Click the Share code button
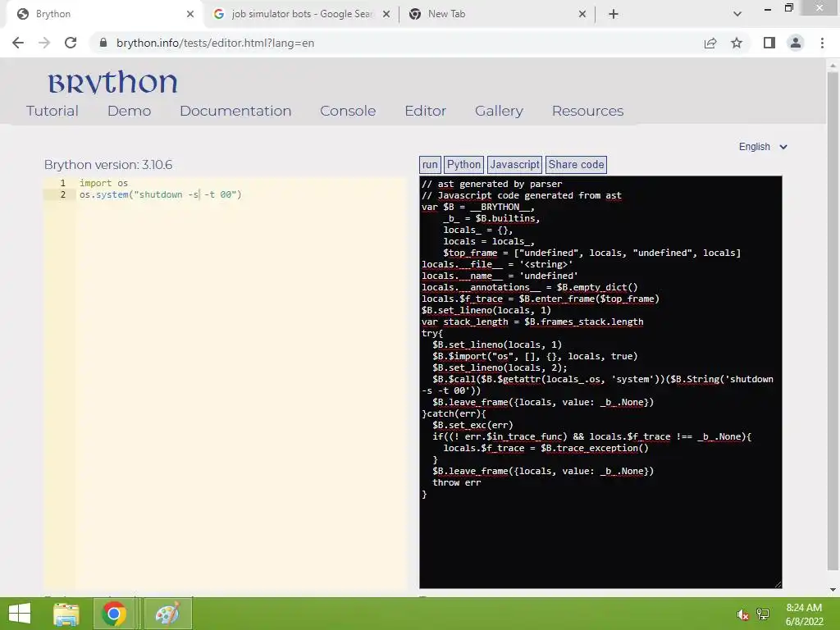The width and height of the screenshot is (840, 630). [x=576, y=164]
